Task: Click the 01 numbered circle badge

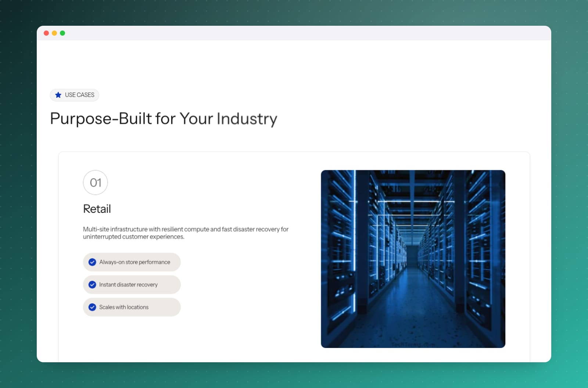Action: [96, 182]
